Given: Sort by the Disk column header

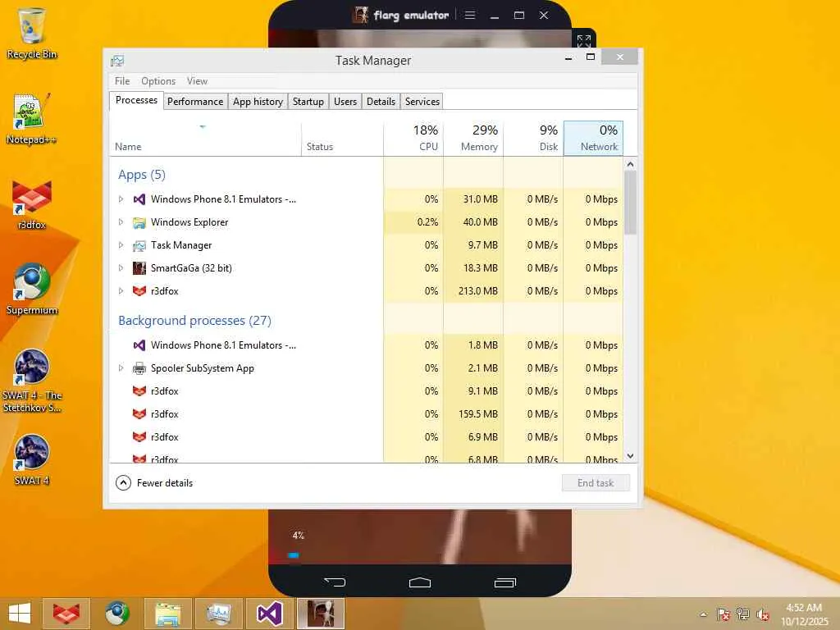Looking at the screenshot, I should tap(533, 139).
